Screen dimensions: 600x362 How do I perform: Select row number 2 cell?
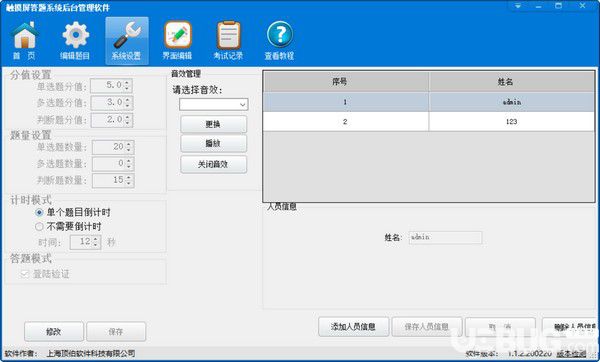coord(346,122)
